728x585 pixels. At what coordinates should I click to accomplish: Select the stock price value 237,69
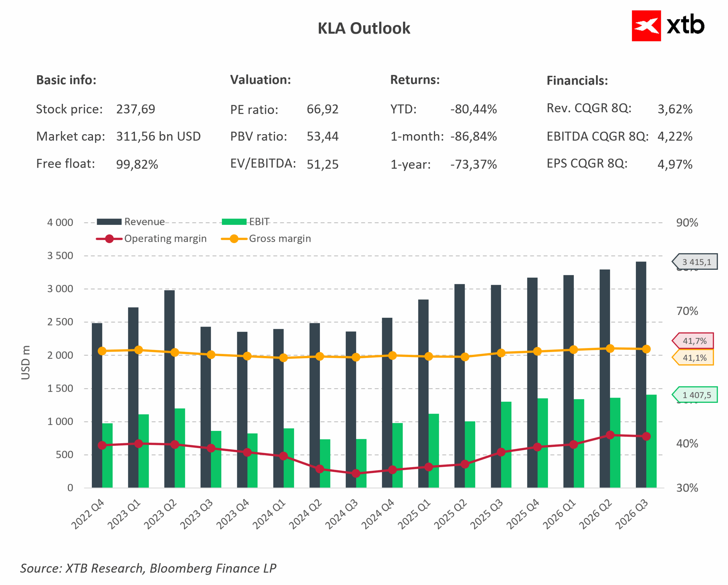click(136, 109)
